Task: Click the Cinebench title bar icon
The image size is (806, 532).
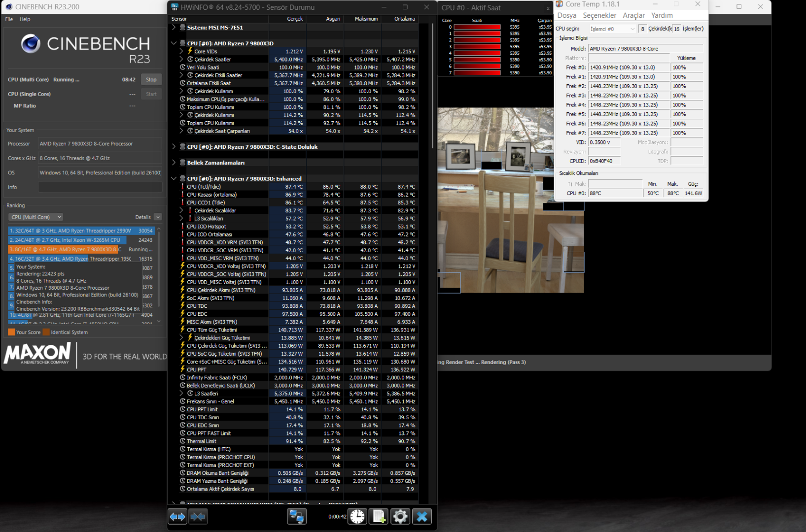Action: coord(9,7)
